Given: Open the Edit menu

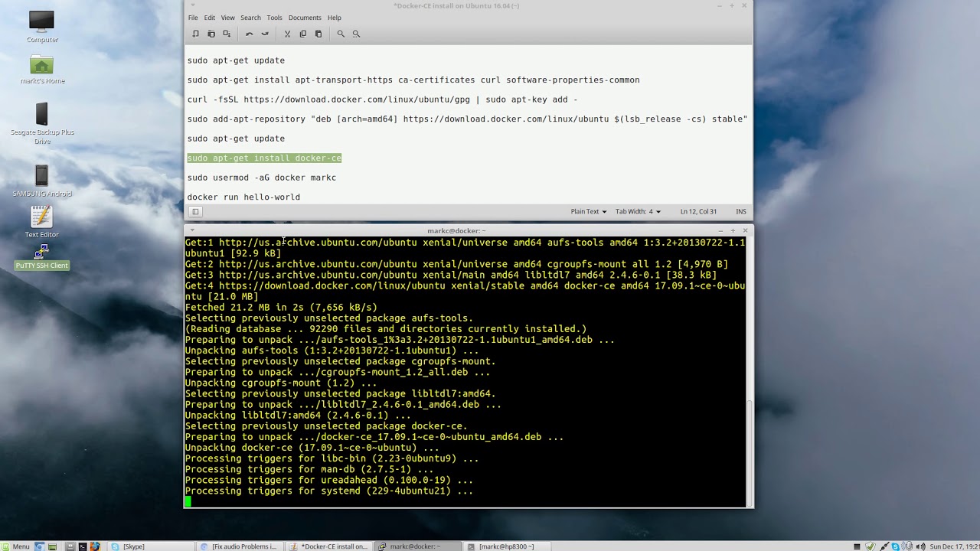Looking at the screenshot, I should [x=209, y=18].
